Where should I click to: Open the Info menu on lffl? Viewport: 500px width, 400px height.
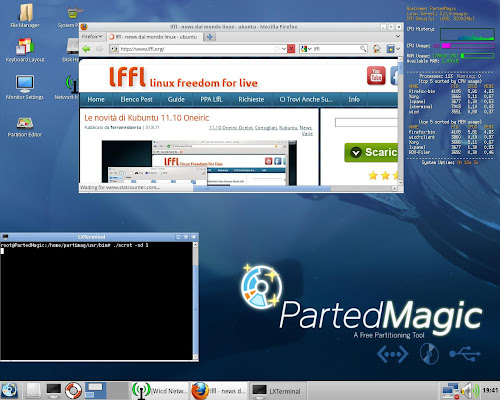[354, 99]
